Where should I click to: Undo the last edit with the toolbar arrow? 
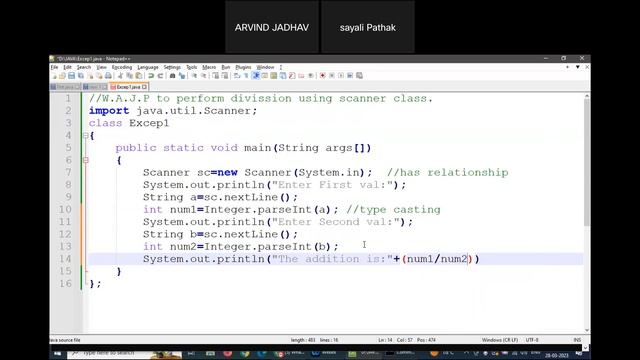[x=151, y=76]
